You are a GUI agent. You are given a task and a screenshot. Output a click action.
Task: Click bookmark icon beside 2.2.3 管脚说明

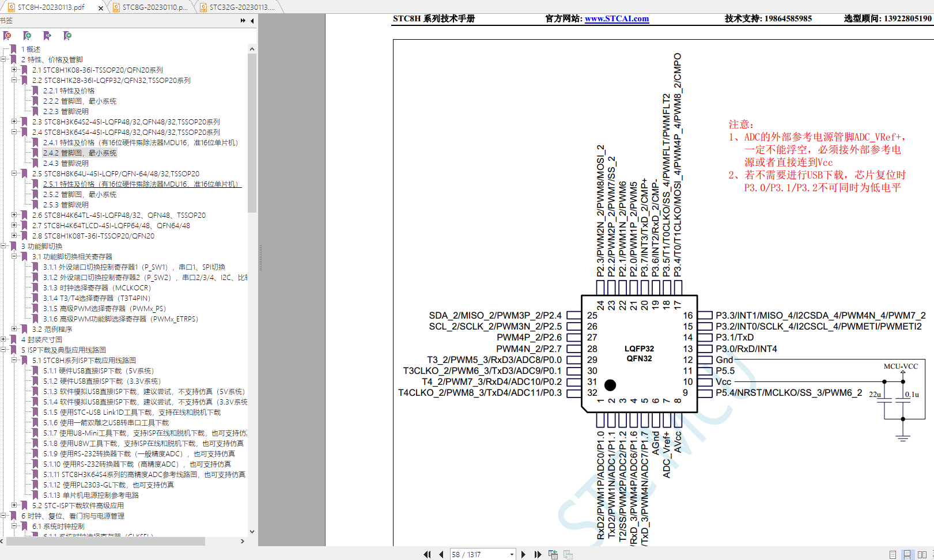pos(35,111)
